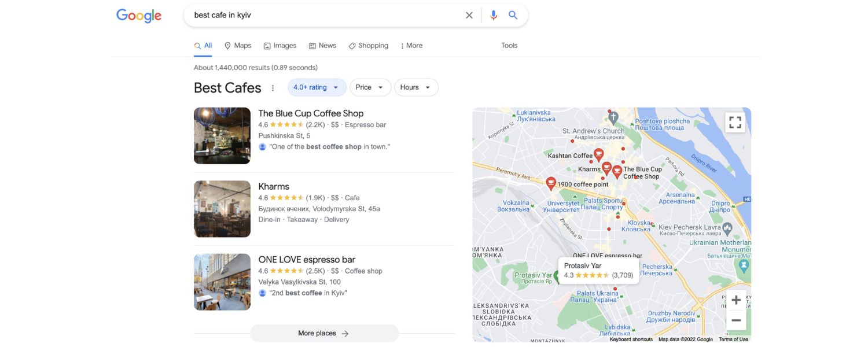Click the ONE LOVE espresso bar thumbnail photo
Image resolution: width=868 pixels, height=347 pixels.
coord(222,282)
